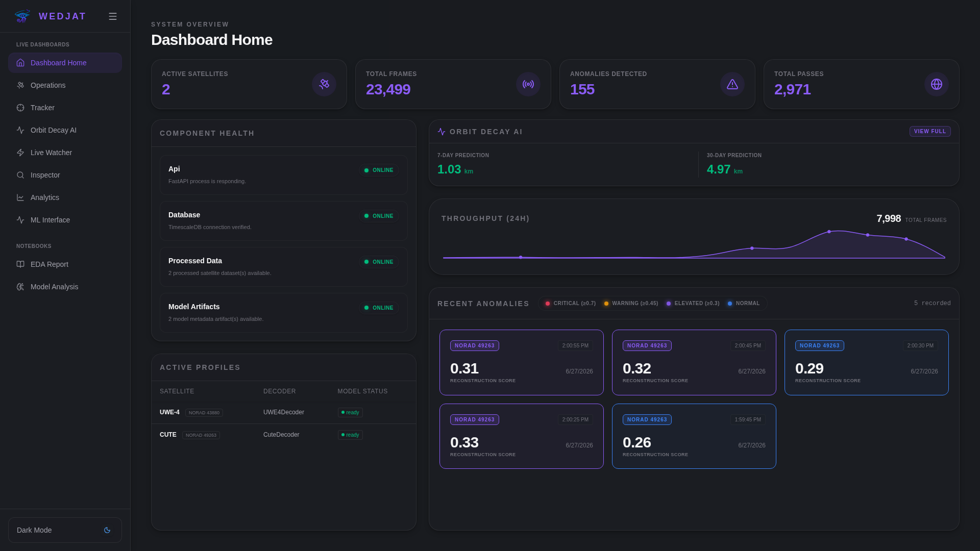This screenshot has width=980, height=551.
Task: Click the Operations satellite icon in sidebar
Action: [20, 85]
